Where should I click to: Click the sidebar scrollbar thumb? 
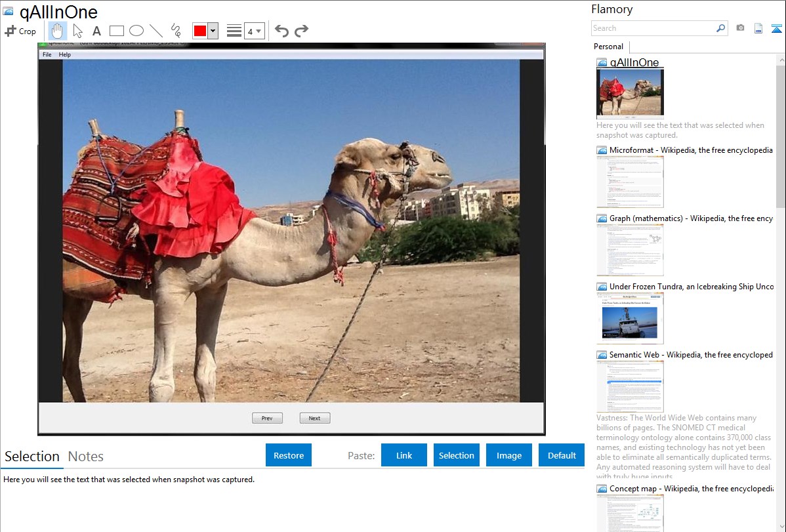(x=781, y=135)
